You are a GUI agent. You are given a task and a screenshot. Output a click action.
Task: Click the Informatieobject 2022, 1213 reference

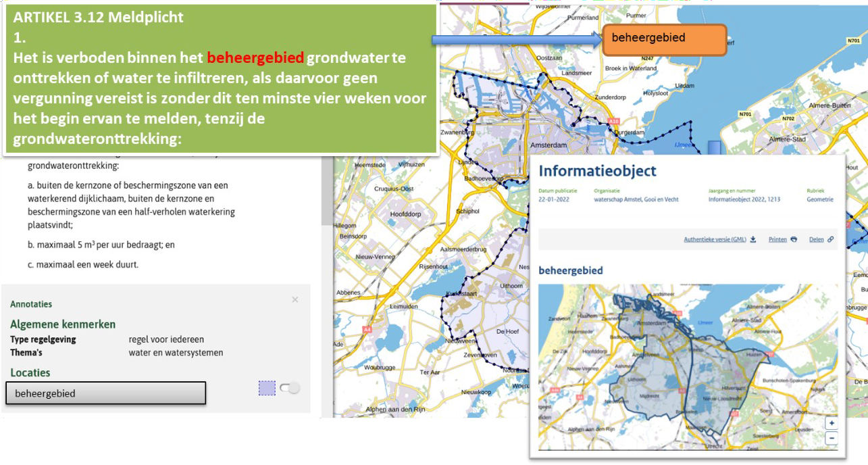pyautogui.click(x=742, y=199)
